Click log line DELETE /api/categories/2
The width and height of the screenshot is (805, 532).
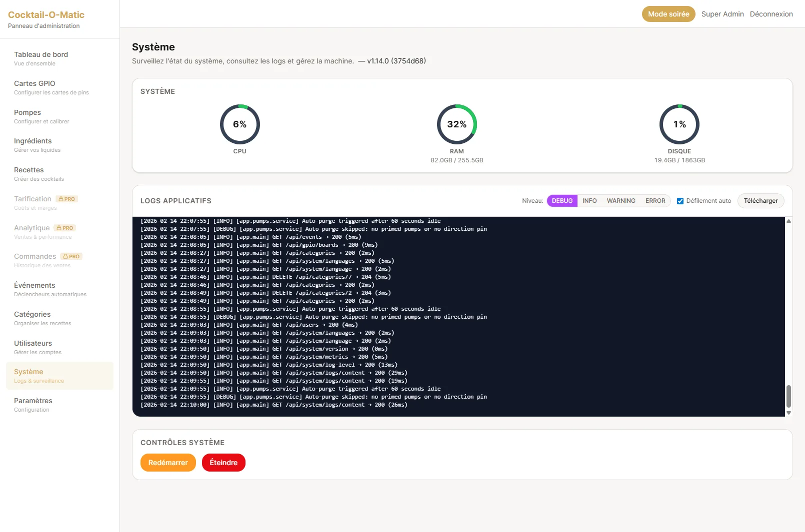click(x=265, y=293)
